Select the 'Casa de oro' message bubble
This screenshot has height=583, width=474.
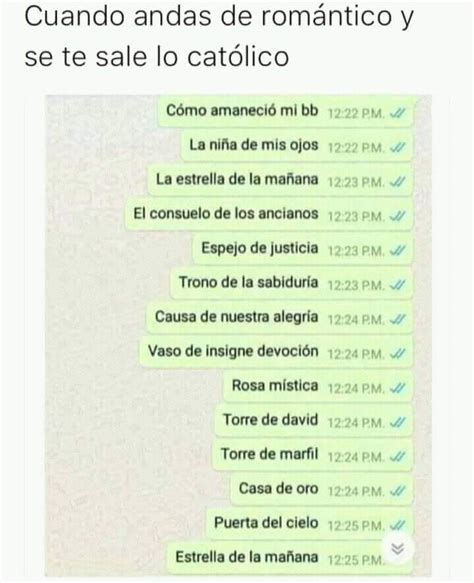(x=322, y=490)
